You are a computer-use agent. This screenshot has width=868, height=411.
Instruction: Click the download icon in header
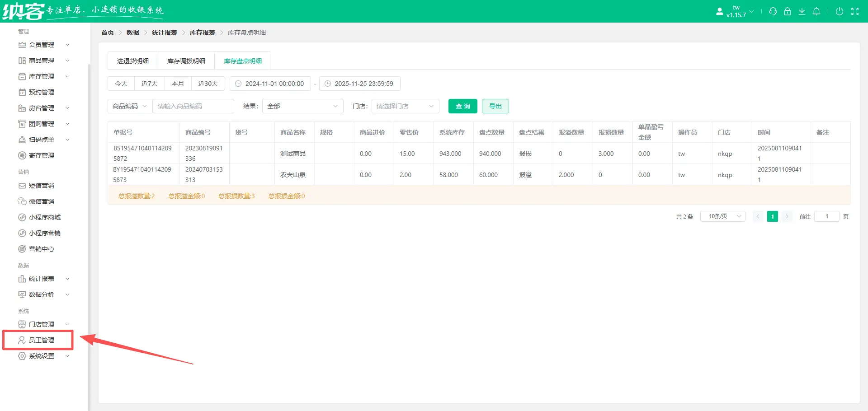click(802, 12)
